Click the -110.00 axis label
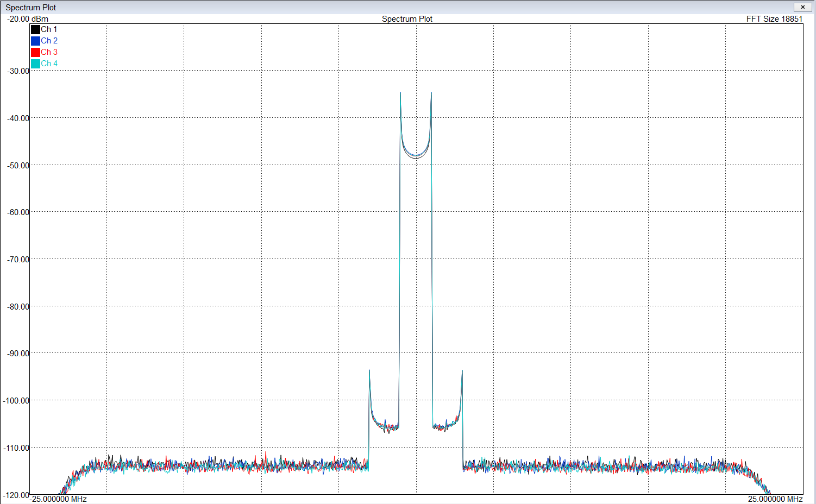The width and height of the screenshot is (816, 504). (16, 448)
